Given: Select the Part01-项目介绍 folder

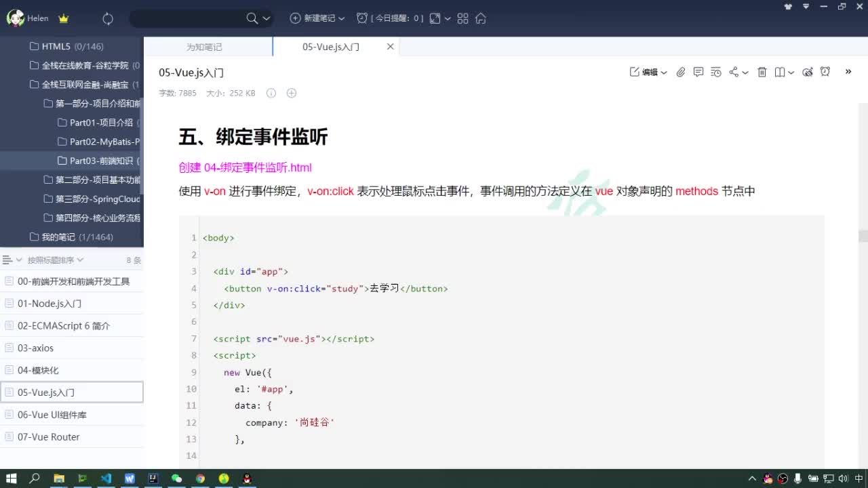Looking at the screenshot, I should tap(72, 123).
